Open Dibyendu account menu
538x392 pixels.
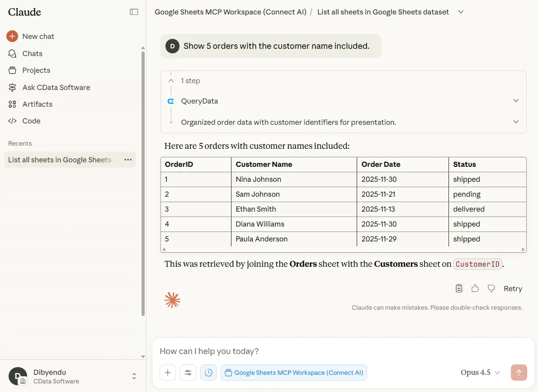(73, 376)
